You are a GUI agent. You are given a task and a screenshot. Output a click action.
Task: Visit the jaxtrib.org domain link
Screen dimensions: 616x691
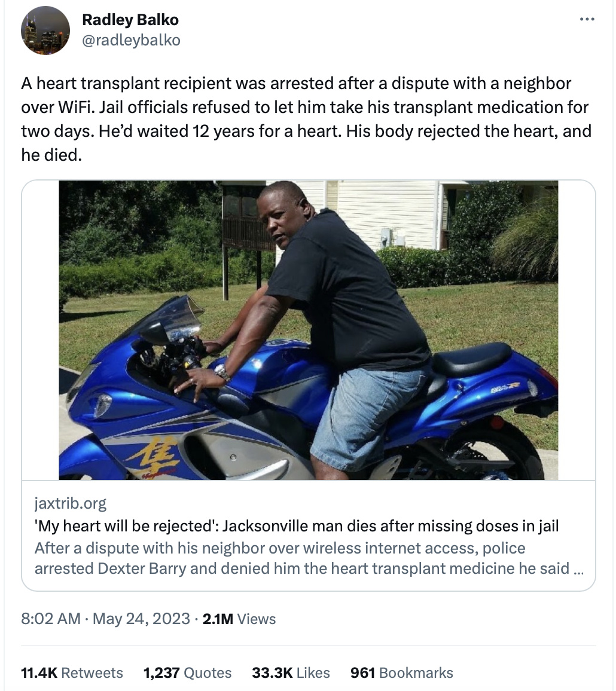71,503
